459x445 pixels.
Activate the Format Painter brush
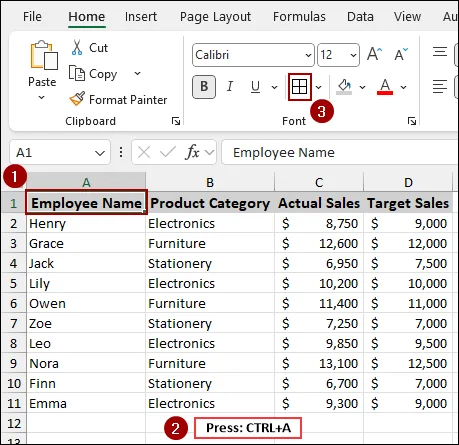[77, 99]
